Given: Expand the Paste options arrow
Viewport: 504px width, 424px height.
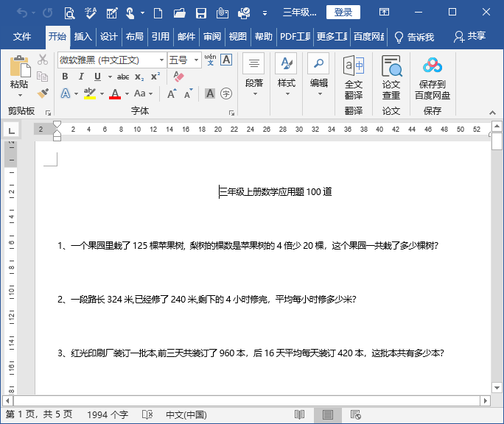Looking at the screenshot, I should [20, 95].
